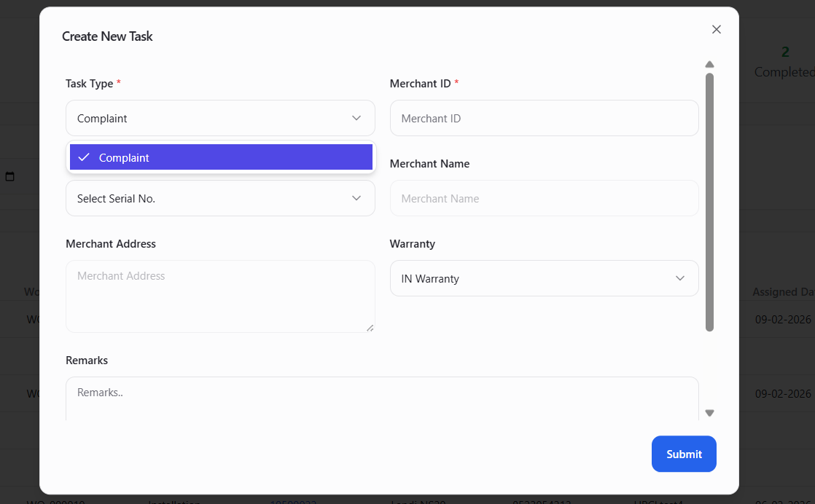
Task: Click the modal scrollbar up arrow
Action: click(x=709, y=64)
